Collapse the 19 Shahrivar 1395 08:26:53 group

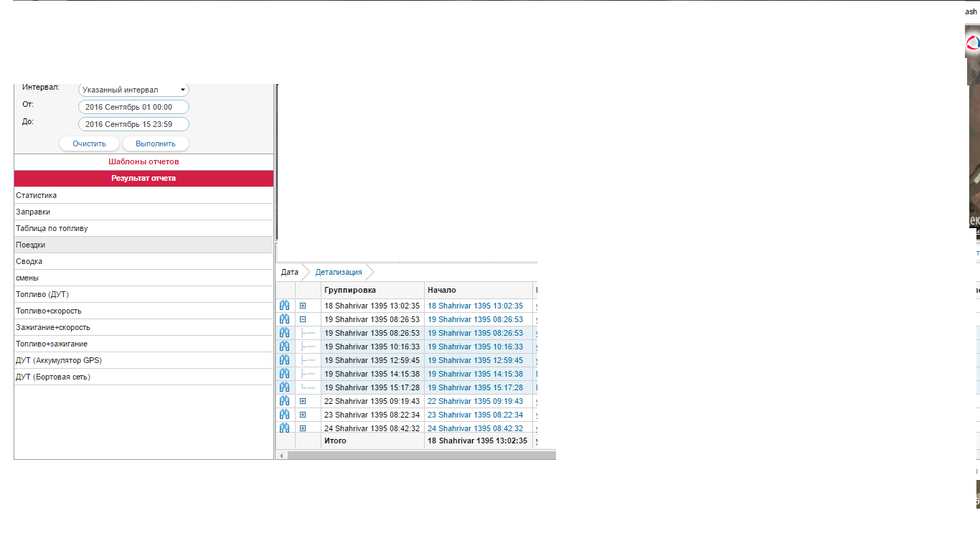point(303,319)
